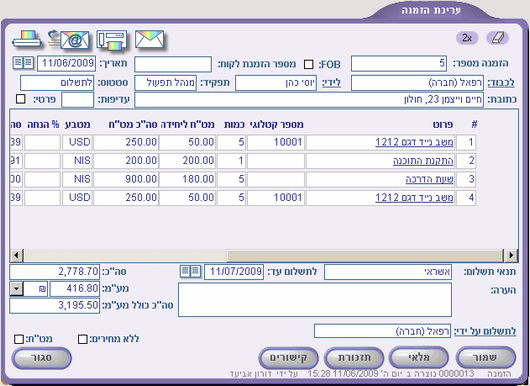Image resolution: width=530 pixels, height=386 pixels.
Task: Open row 2 item link התקנת התוכנה
Action: 423,161
